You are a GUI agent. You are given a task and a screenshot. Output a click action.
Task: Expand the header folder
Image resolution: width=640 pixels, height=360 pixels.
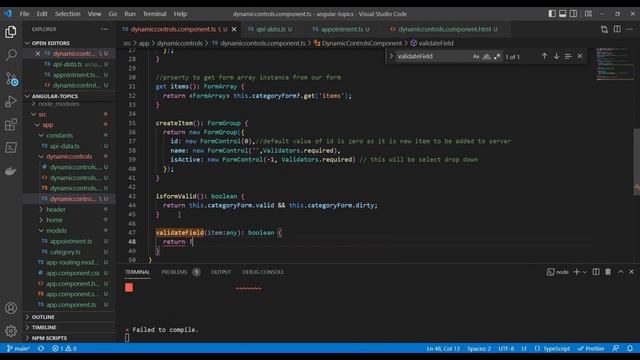56,209
